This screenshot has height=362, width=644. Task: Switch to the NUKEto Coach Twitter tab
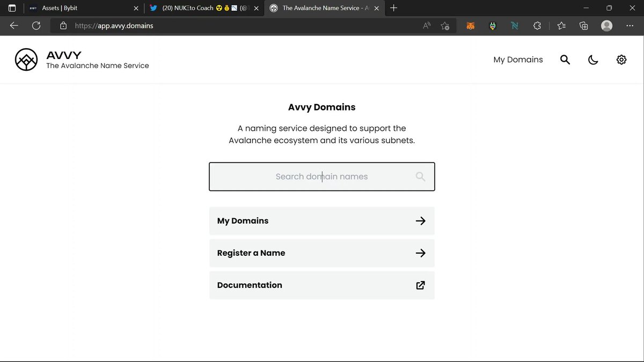(x=204, y=8)
